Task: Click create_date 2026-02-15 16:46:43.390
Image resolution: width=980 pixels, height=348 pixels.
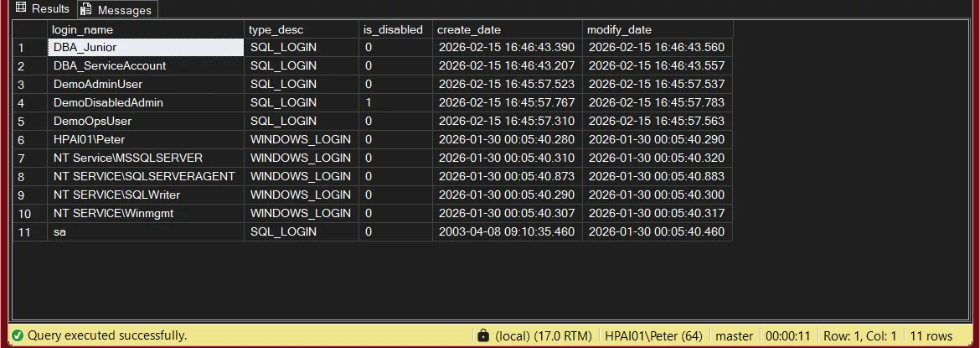Action: (508, 48)
